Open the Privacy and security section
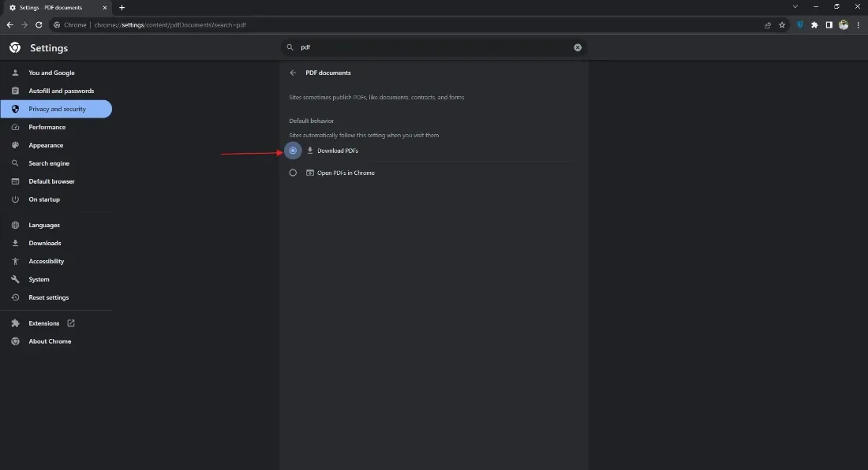The width and height of the screenshot is (868, 470). click(x=56, y=109)
